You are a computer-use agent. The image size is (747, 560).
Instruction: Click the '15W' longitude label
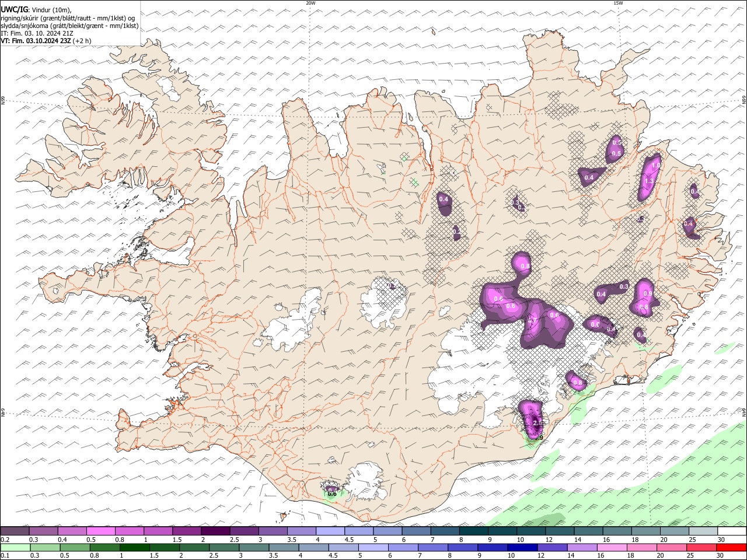click(618, 3)
